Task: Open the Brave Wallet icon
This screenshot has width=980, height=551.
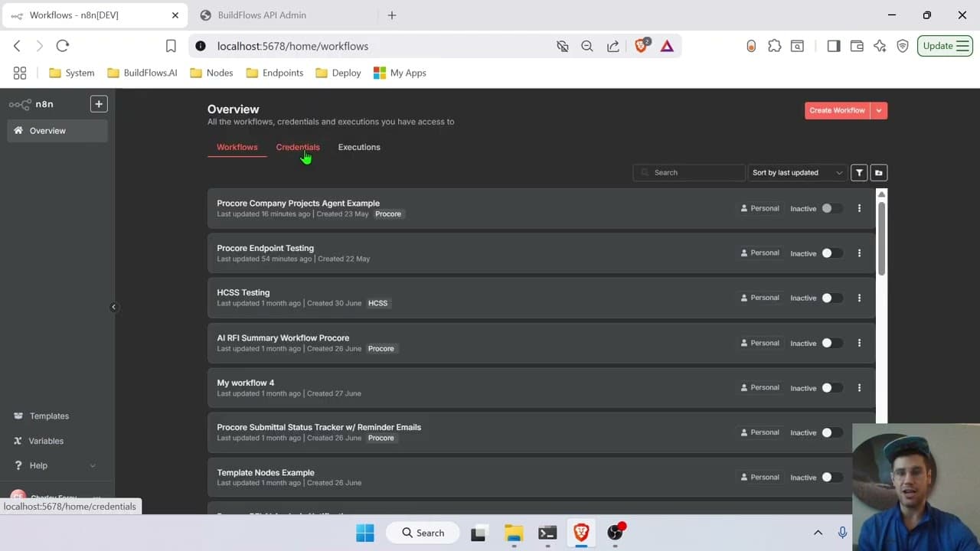Action: pyautogui.click(x=857, y=46)
